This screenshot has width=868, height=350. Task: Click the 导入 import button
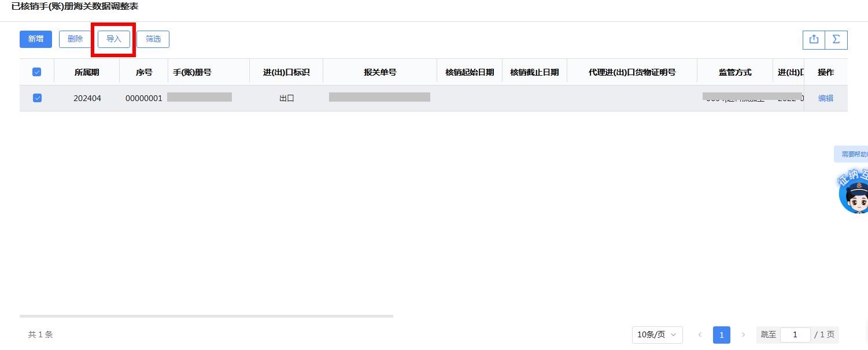(x=114, y=39)
